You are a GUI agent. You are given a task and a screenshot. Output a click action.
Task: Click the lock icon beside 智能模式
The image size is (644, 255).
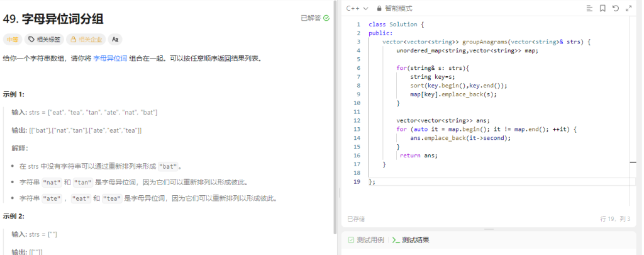[379, 8]
